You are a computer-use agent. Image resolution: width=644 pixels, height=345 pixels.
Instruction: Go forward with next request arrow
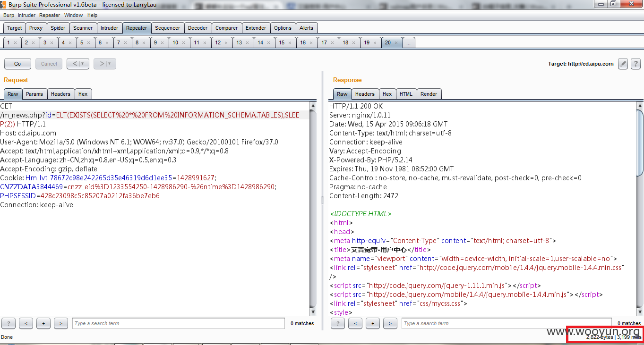click(x=101, y=64)
